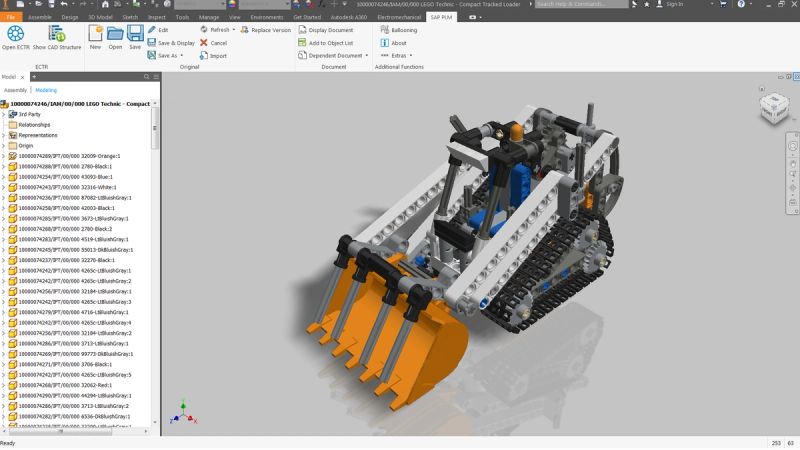Click the navigation wheel on the nav bar

coord(792,146)
